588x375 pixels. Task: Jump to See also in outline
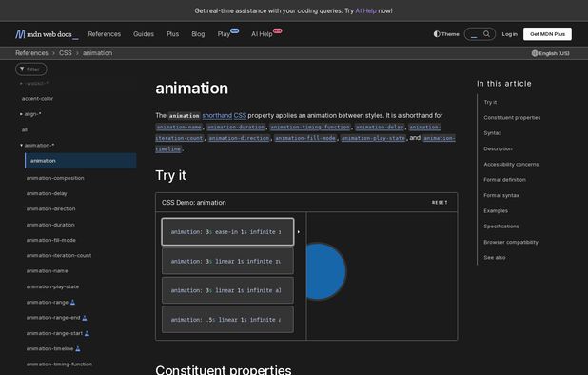[494, 258]
